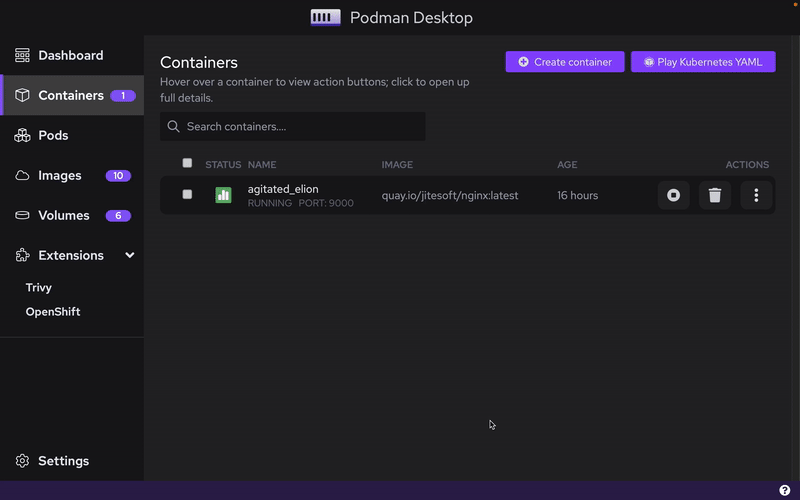Open the Trivy extension

coord(39,287)
